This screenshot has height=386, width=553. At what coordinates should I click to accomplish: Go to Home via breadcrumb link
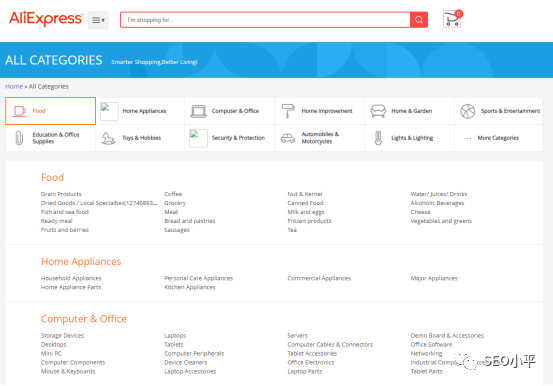(x=14, y=86)
